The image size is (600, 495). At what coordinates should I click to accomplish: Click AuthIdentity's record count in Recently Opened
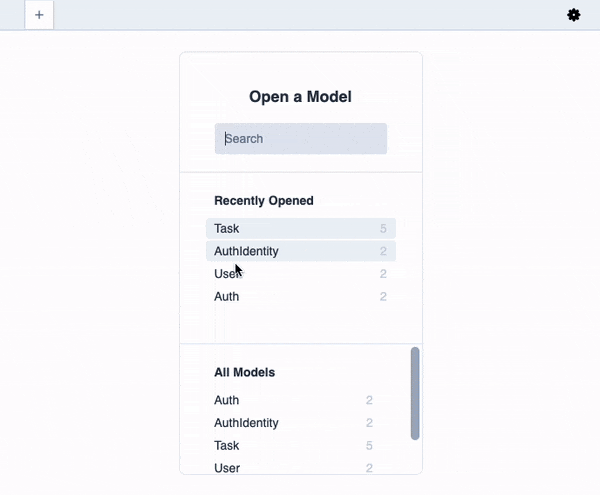pos(383,251)
